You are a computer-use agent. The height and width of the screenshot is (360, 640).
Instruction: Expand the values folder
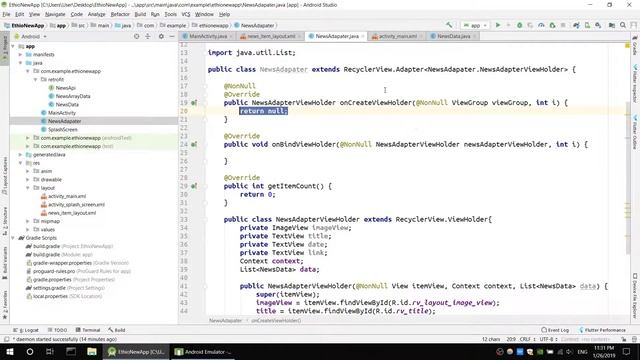point(28,229)
